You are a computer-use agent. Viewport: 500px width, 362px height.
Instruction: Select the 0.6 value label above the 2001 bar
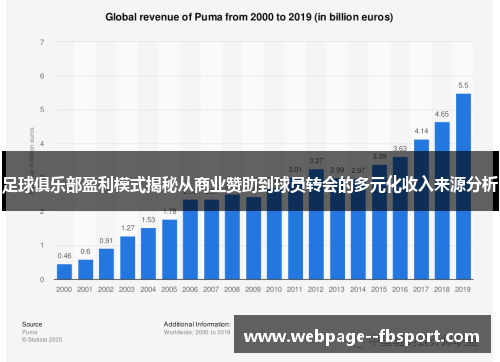85,251
